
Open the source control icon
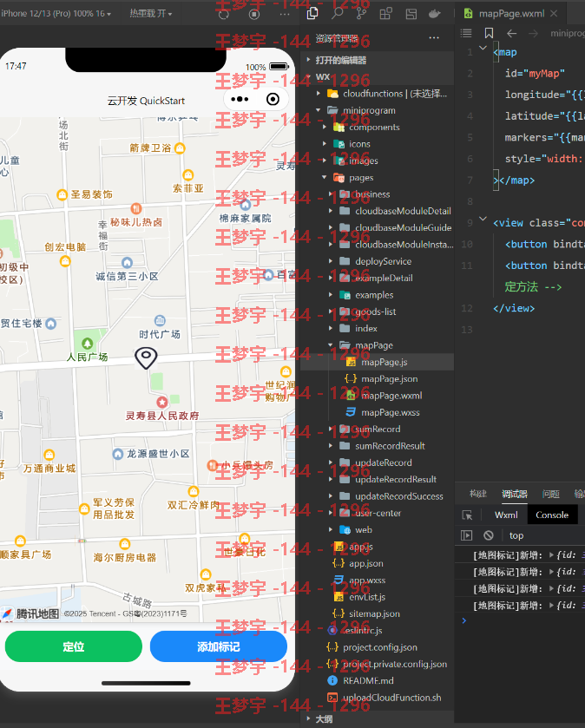361,14
